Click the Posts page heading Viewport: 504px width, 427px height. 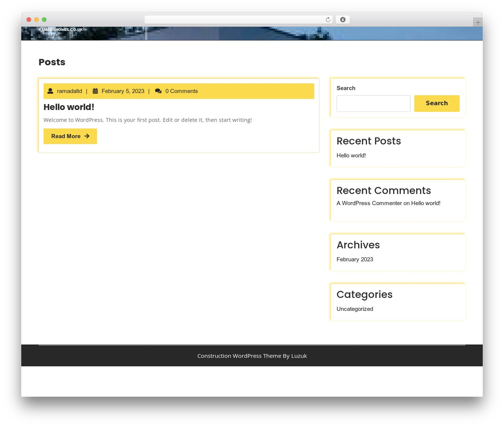click(x=52, y=62)
